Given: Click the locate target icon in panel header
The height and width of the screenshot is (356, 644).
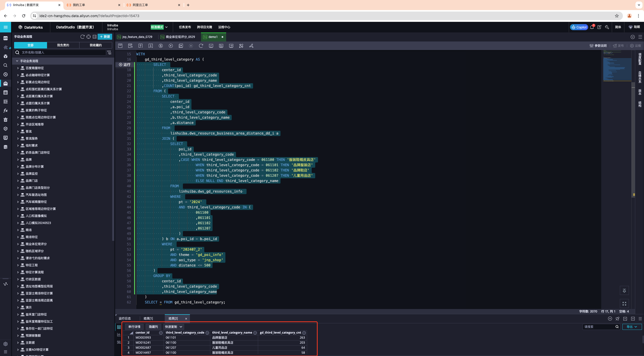Looking at the screenshot, I should 89,37.
